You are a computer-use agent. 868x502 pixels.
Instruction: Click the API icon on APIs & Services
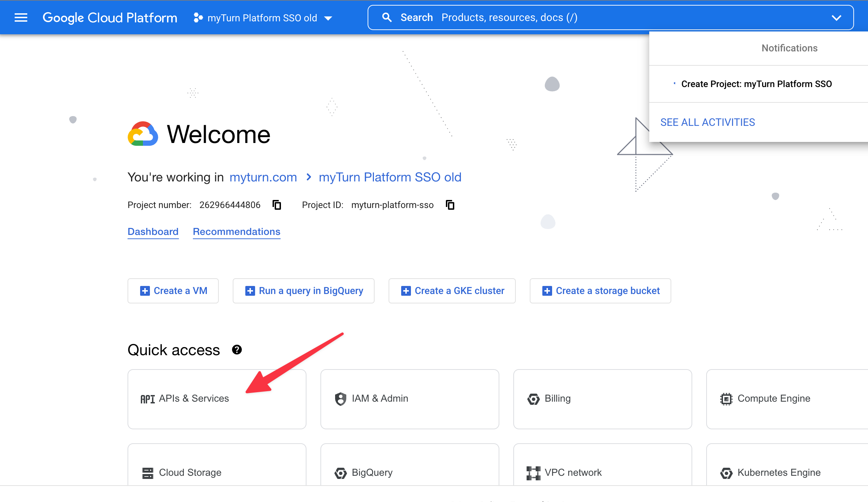(147, 399)
